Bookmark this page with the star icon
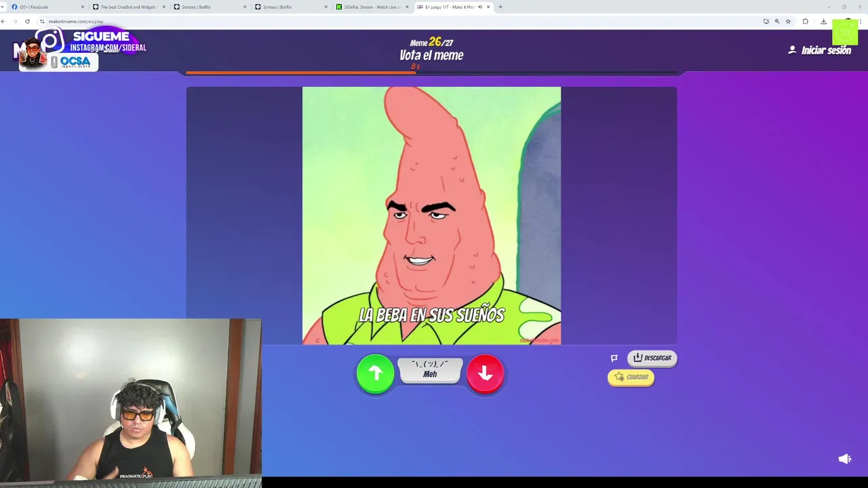Screen dimensions: 868x488 click(x=788, y=21)
